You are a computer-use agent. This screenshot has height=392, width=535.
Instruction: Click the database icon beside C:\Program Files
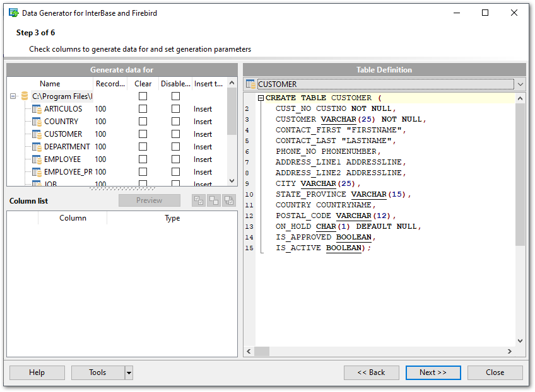pos(25,96)
